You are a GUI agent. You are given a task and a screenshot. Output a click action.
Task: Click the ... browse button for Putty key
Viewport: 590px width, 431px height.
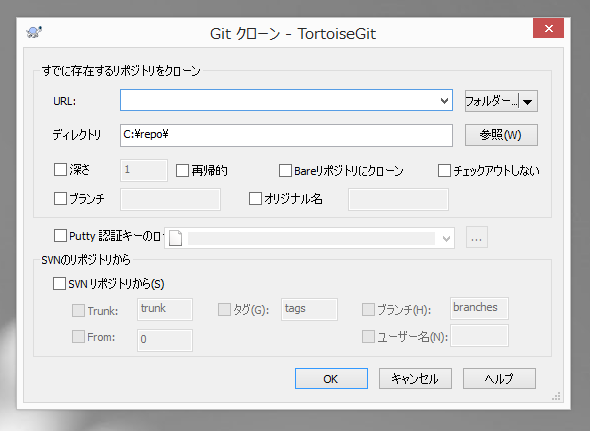pos(477,237)
